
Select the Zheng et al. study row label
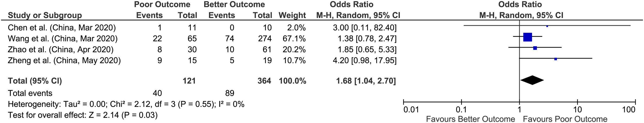(x=64, y=60)
